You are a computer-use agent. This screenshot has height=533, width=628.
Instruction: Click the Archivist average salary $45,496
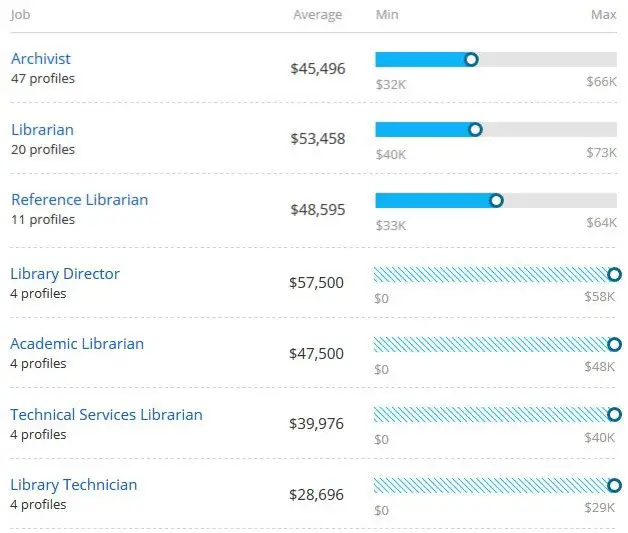pyautogui.click(x=318, y=68)
